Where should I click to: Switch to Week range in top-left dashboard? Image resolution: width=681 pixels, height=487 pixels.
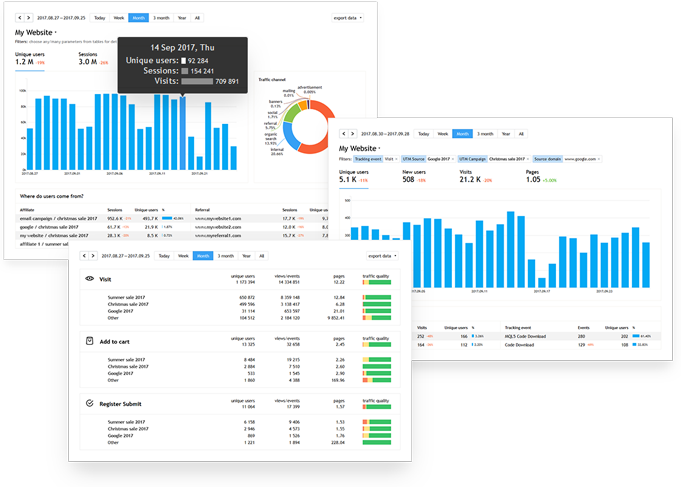119,18
